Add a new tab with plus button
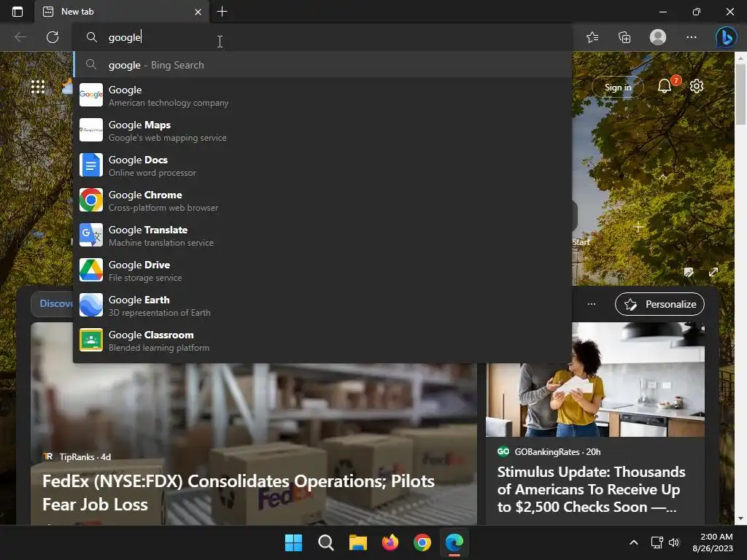This screenshot has width=747, height=560. point(222,12)
